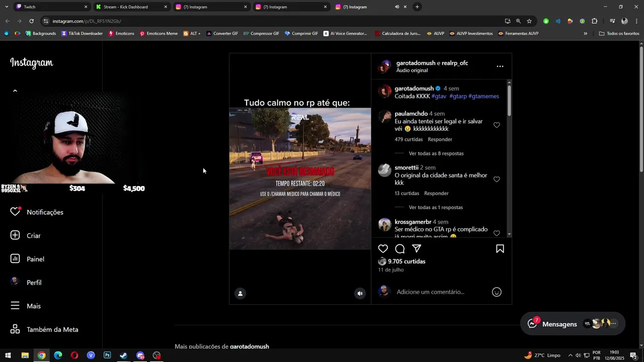Open the Windows Start menu
Image resolution: width=644 pixels, height=362 pixels.
[x=8, y=355]
